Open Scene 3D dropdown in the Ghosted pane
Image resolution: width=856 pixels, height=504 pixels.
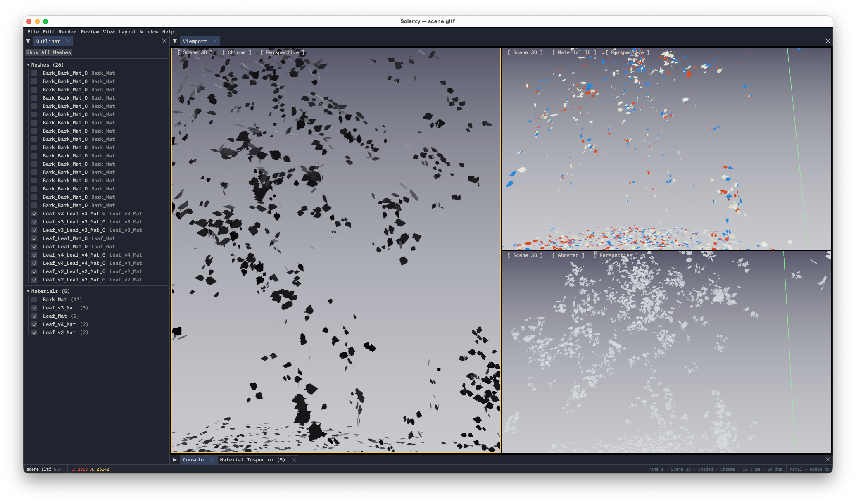[x=525, y=255]
